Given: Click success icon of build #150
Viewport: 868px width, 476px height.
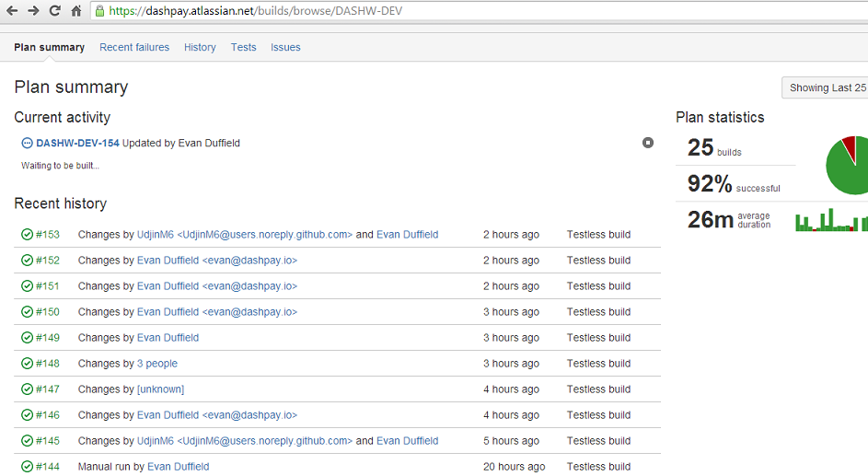Looking at the screenshot, I should pos(27,311).
